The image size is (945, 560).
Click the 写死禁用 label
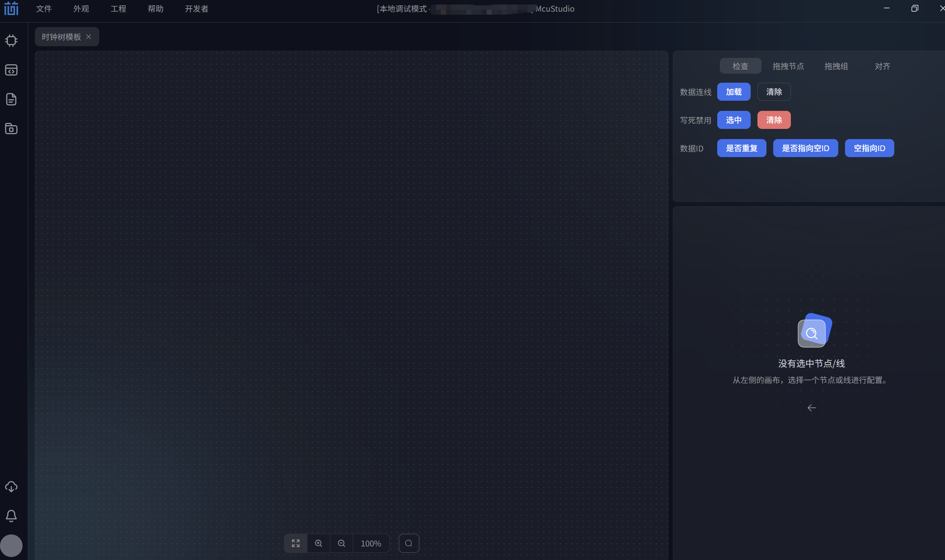(x=695, y=120)
